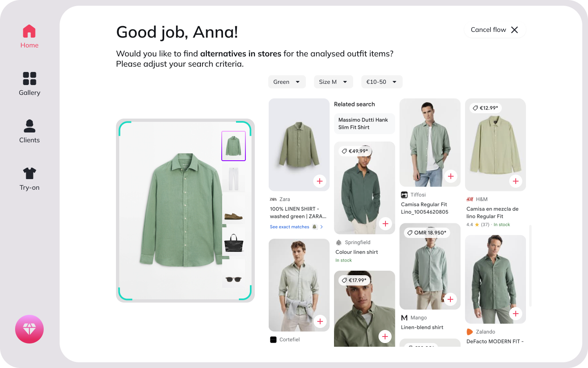Add the €17.99 shirt with plus

click(x=385, y=337)
